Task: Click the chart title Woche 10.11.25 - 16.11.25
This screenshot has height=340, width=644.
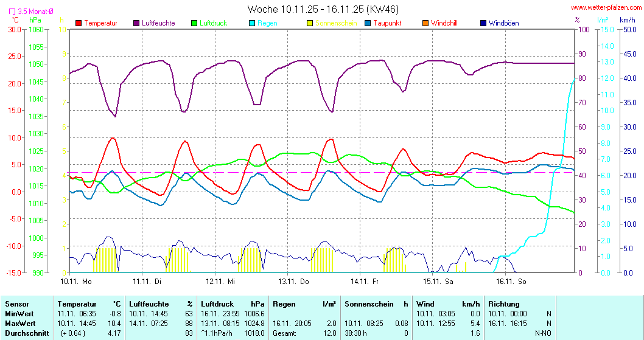Action: [323, 9]
